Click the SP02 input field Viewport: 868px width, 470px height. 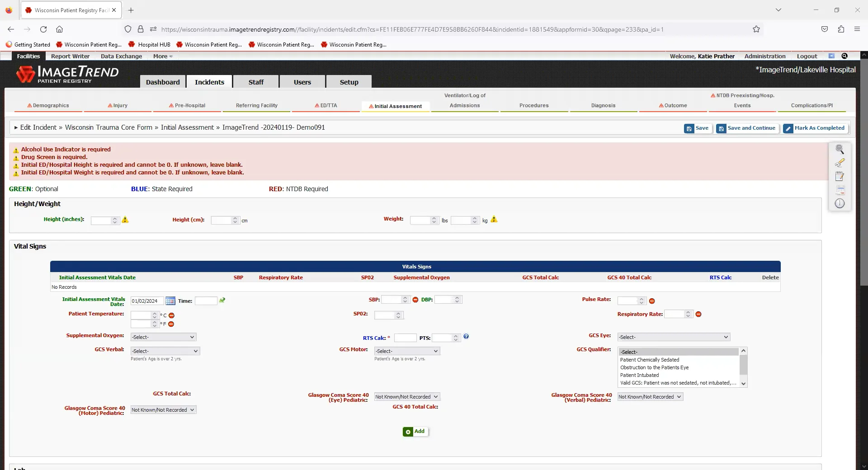(x=389, y=315)
